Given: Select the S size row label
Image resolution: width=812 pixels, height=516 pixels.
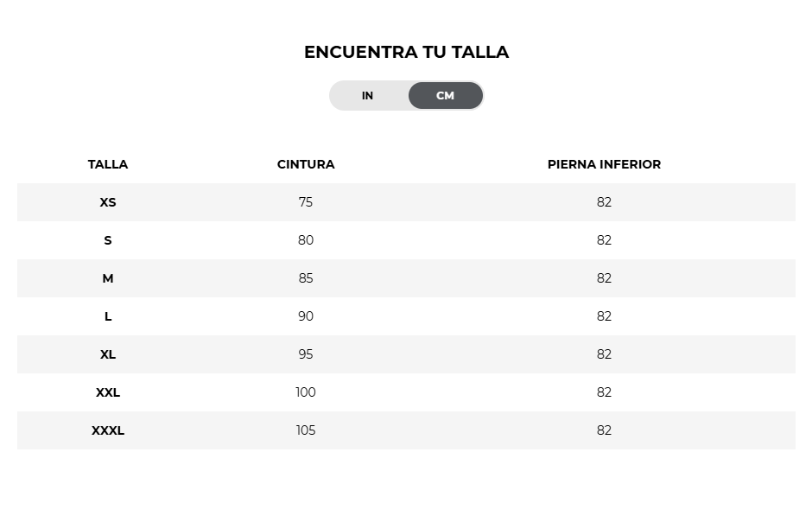Looking at the screenshot, I should pos(108,240).
